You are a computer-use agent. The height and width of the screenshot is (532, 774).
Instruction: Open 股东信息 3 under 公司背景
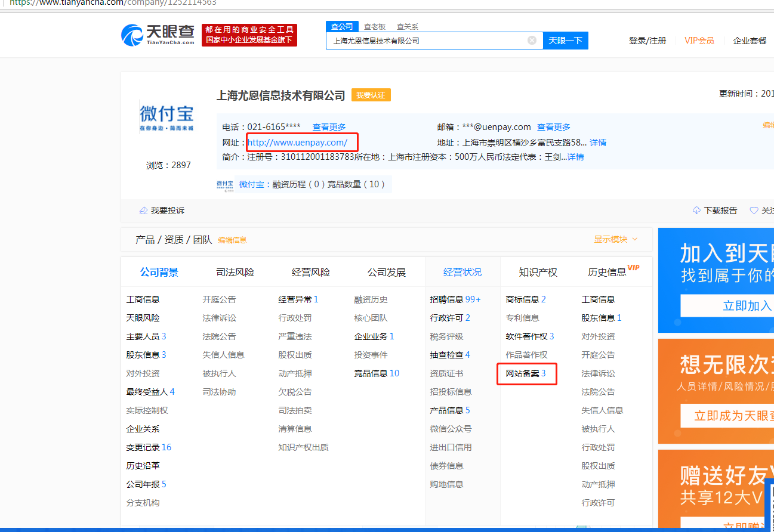tap(146, 355)
